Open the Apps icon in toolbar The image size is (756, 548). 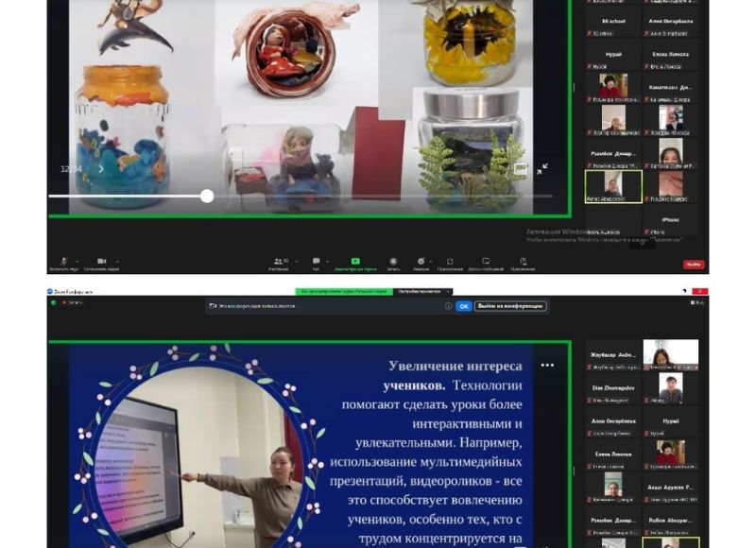click(453, 261)
